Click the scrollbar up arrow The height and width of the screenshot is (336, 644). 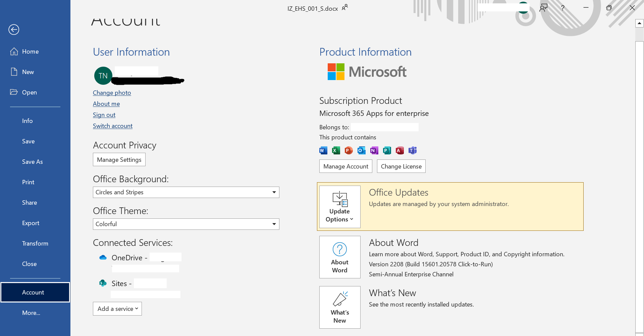click(640, 23)
